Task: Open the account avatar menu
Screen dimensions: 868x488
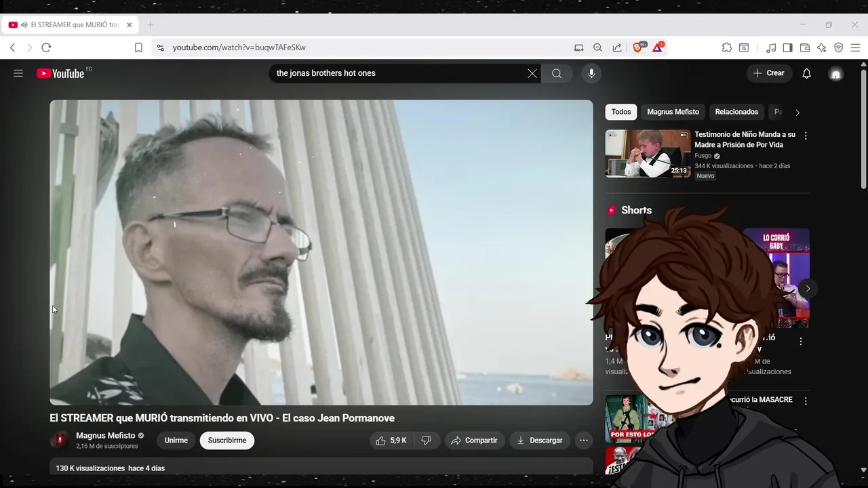Action: tap(836, 73)
